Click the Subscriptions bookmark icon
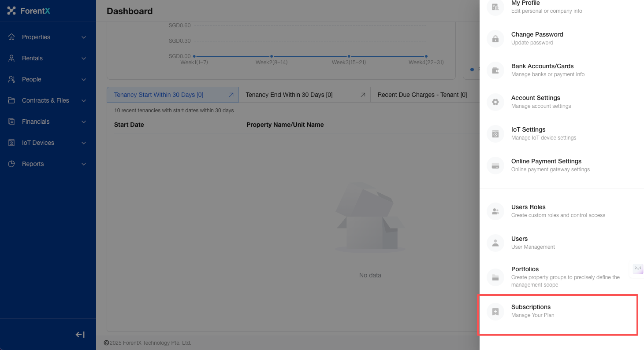Screen dimensions: 644x350 pyautogui.click(x=495, y=312)
